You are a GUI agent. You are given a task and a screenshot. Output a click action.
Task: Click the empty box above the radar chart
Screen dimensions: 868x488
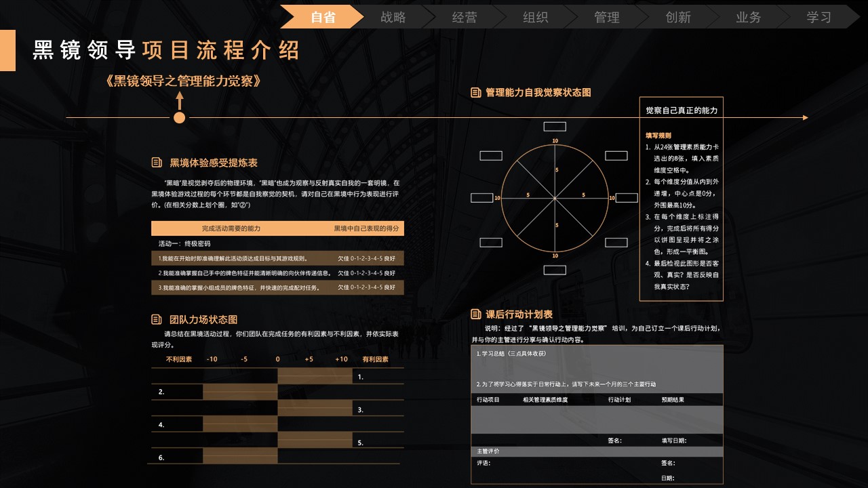click(x=555, y=126)
